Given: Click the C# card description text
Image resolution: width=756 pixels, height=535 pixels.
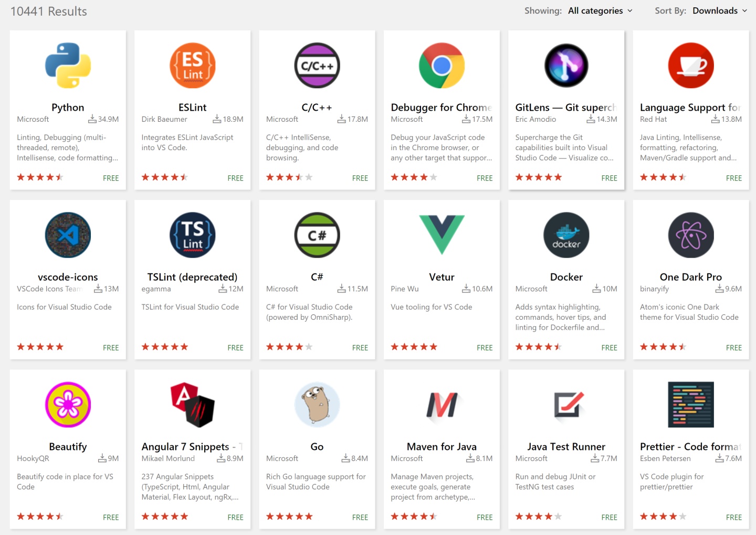Looking at the screenshot, I should pos(309,312).
